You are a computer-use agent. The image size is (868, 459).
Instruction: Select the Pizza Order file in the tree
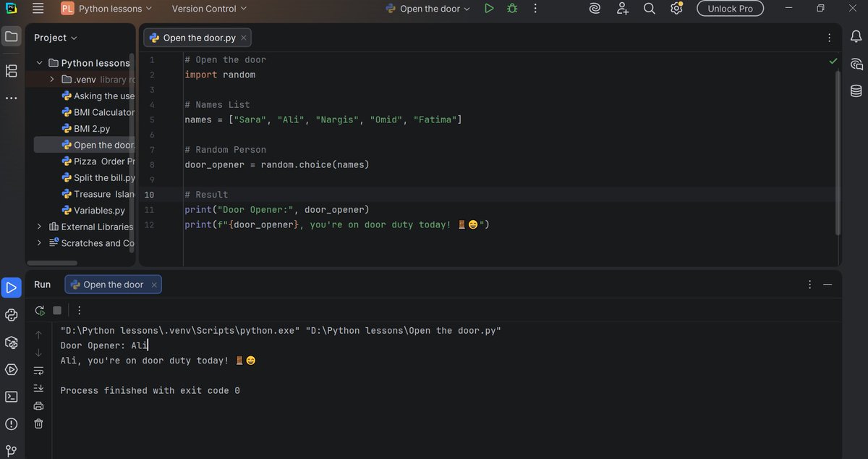click(x=98, y=161)
